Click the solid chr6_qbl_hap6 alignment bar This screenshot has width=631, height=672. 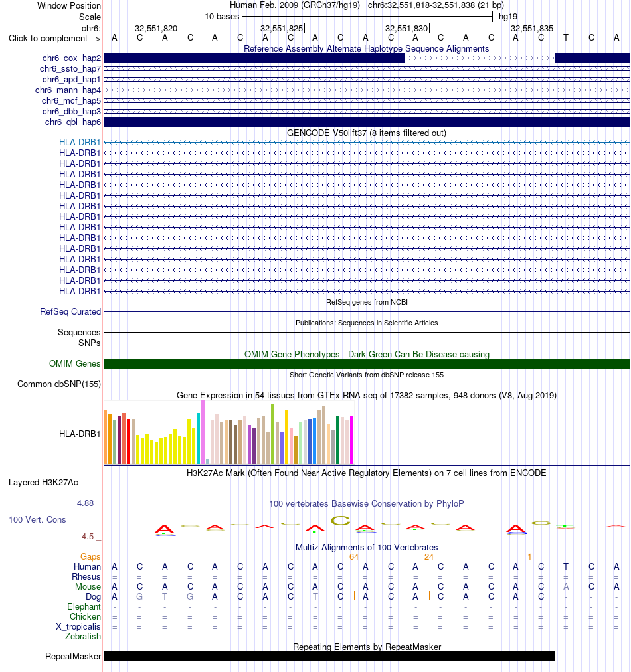click(x=367, y=122)
